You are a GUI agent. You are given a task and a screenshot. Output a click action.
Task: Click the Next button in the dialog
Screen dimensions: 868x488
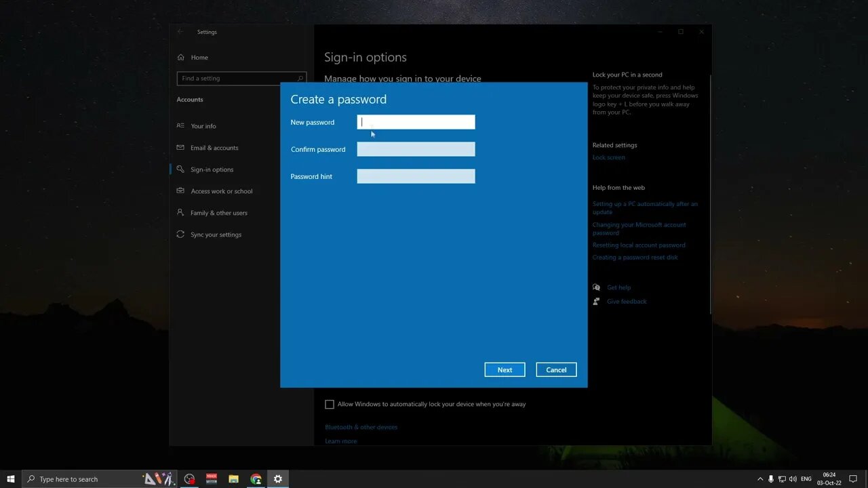(505, 369)
